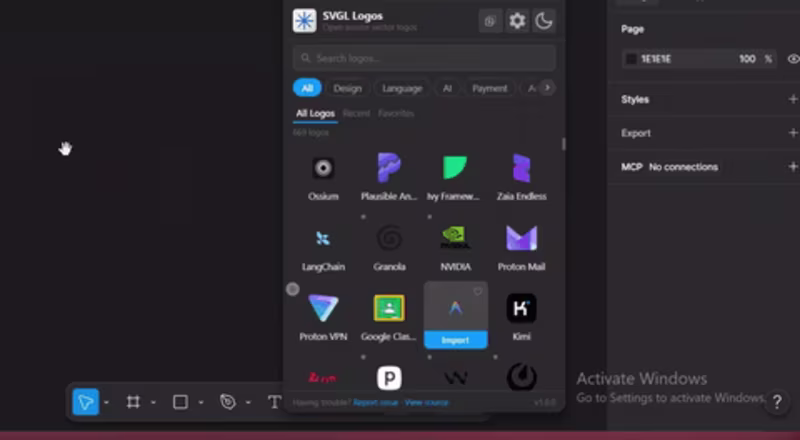Favorite the highlighted logo via heart icon
Image resolution: width=800 pixels, height=440 pixels.
(478, 291)
